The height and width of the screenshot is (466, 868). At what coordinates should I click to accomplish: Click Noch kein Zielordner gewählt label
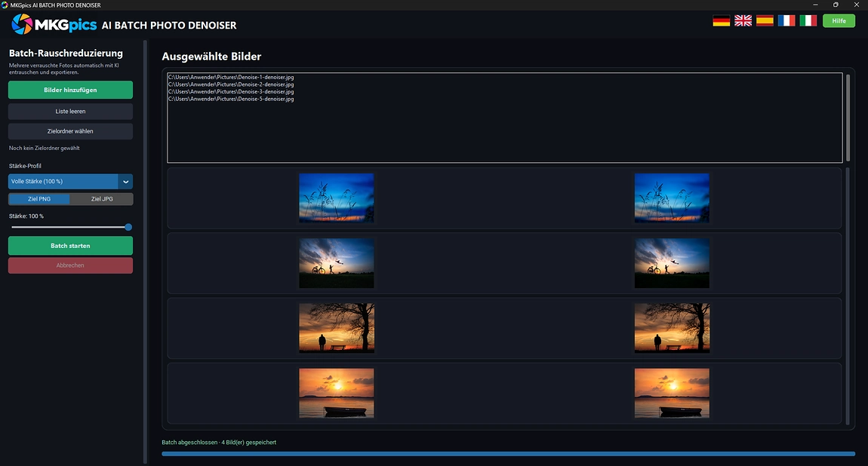(x=45, y=148)
